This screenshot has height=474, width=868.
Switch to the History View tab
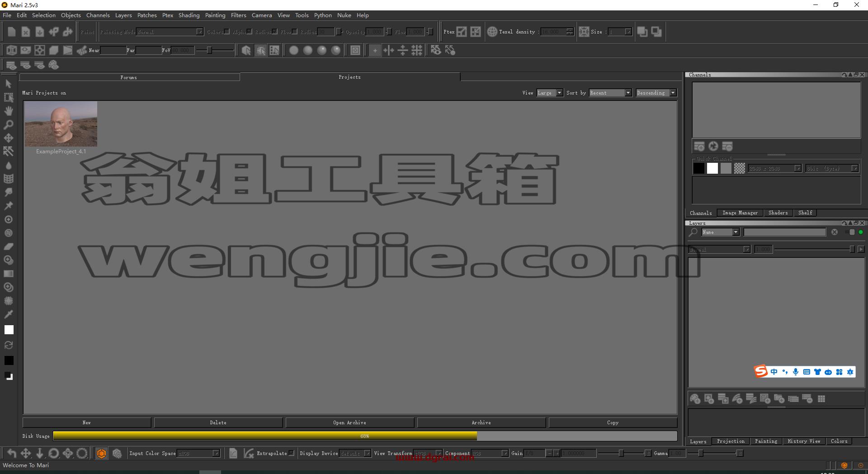(804, 441)
